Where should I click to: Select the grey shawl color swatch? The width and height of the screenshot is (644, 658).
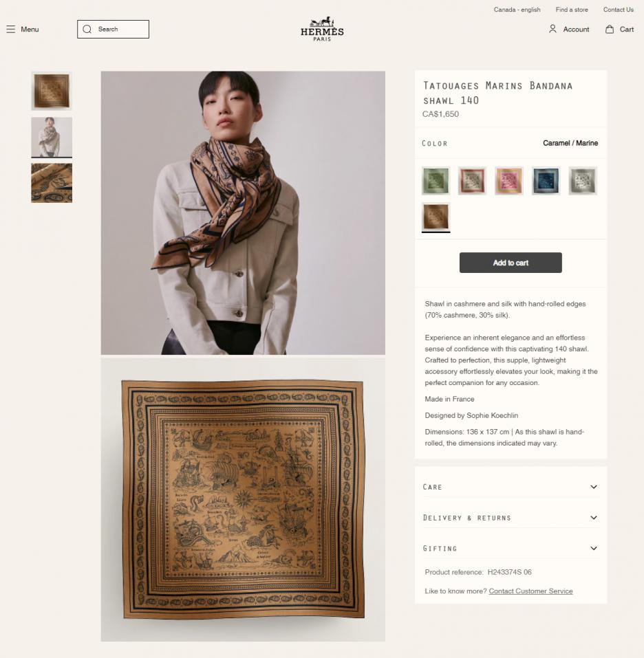tap(583, 180)
